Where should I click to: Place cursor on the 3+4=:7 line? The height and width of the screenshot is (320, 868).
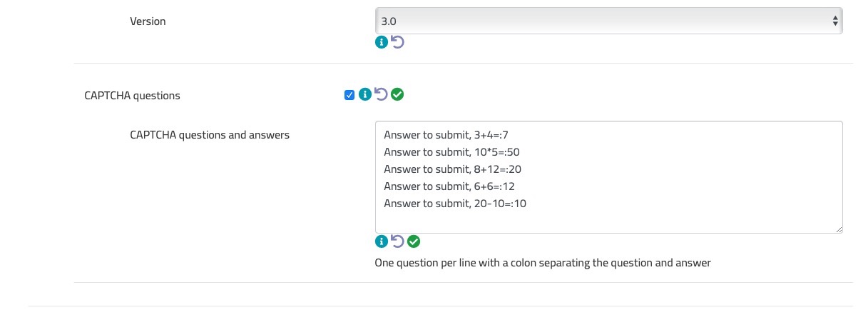pos(445,134)
